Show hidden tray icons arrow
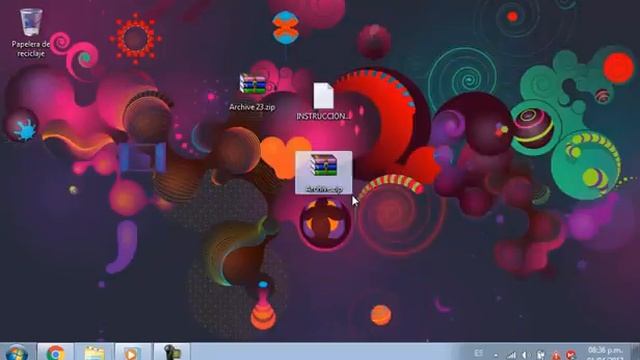This screenshot has width=640, height=360. (496, 356)
